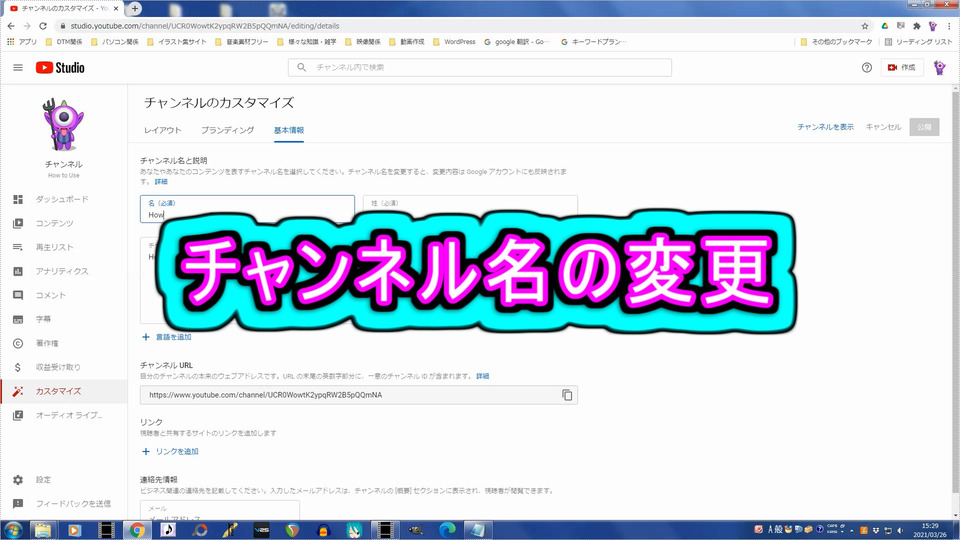Click the リンクを追加 link
960x540 pixels.
pos(170,451)
